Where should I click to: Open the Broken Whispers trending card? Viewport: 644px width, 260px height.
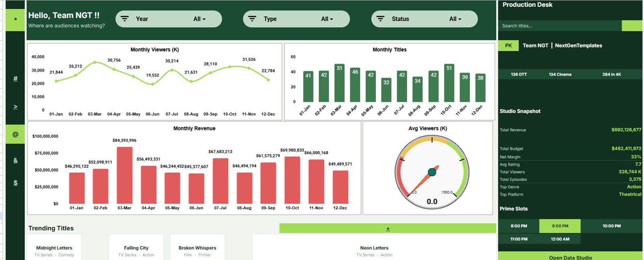click(197, 247)
